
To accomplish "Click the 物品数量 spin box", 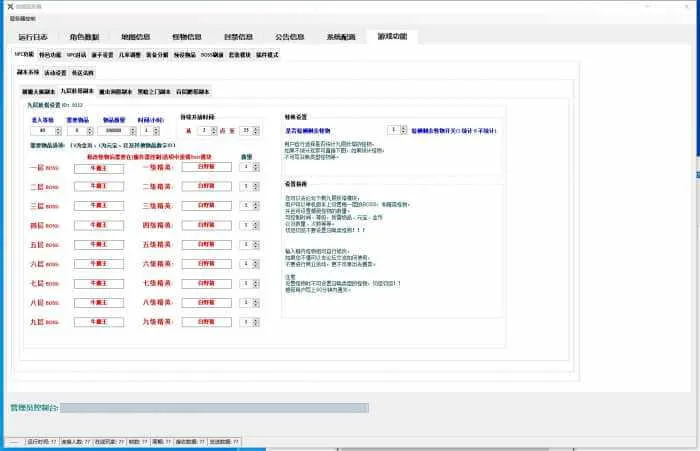I will (x=117, y=131).
